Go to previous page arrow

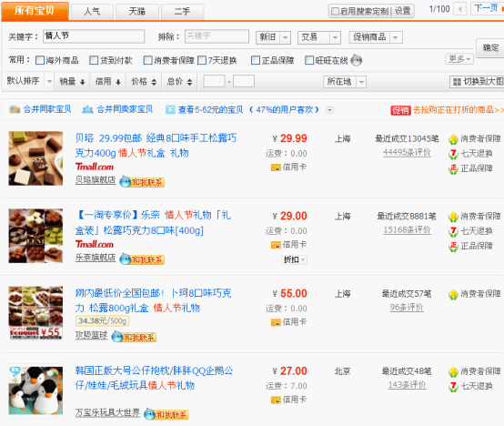[460, 9]
